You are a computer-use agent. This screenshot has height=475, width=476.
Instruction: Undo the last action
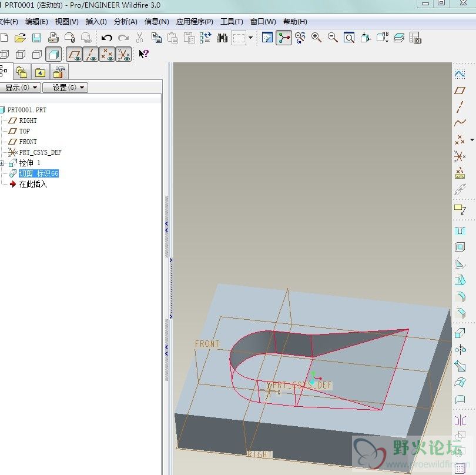(x=106, y=38)
